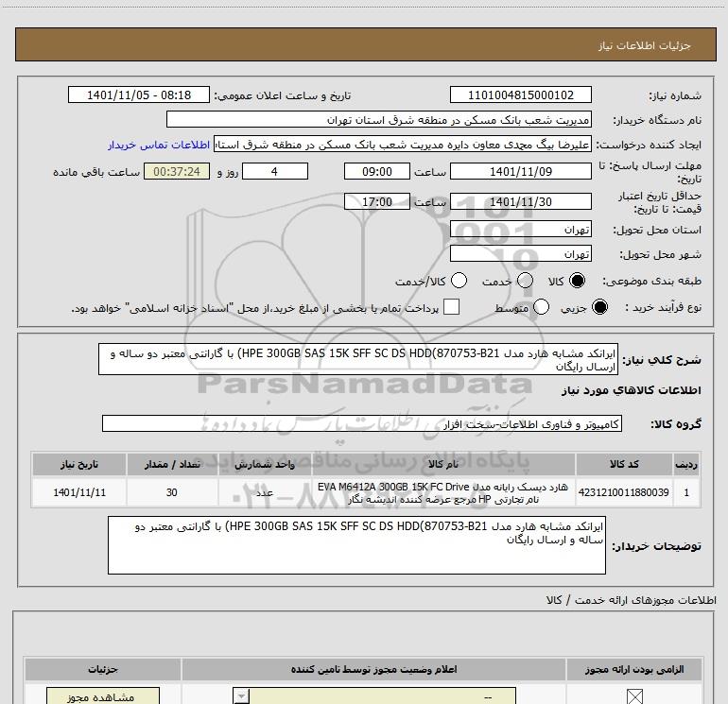The image size is (728, 704).
Task: Click the quantity cell 30
Action: click(x=172, y=493)
